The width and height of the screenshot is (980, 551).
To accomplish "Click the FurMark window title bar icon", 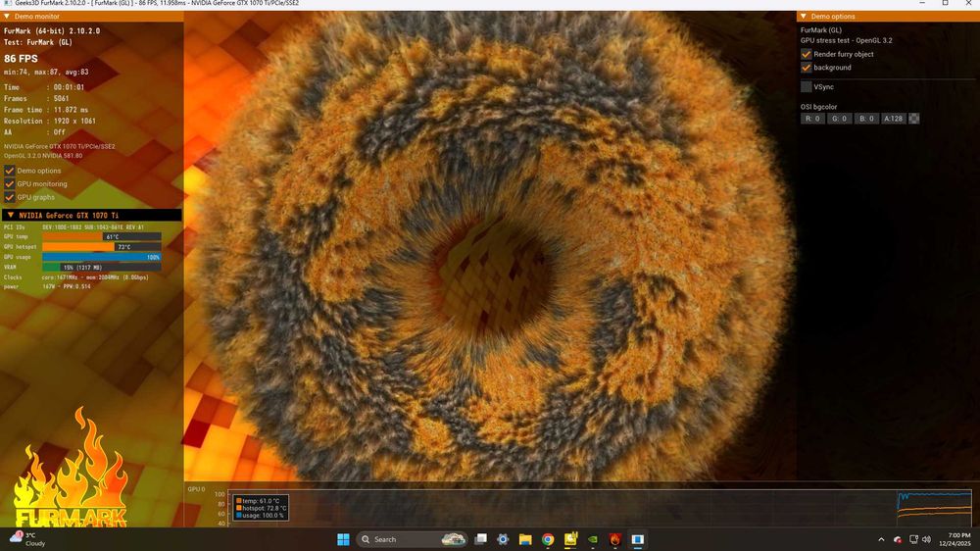I will coord(8,3).
